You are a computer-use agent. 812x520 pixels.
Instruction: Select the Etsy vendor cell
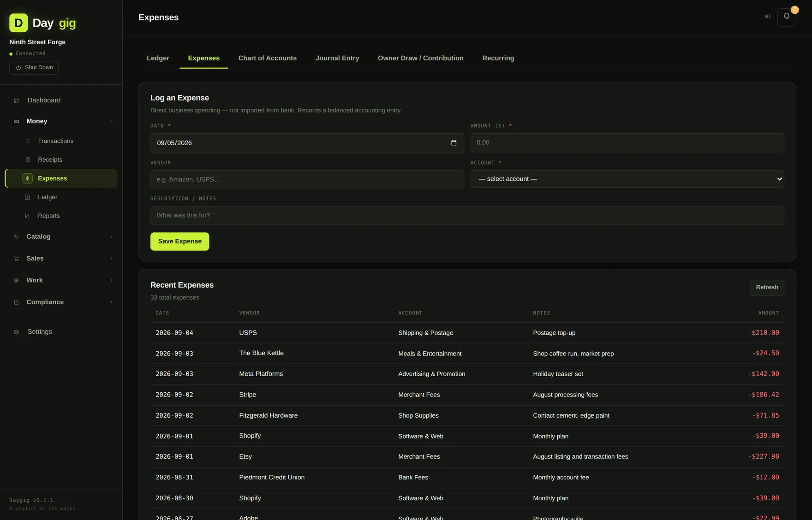pos(245,456)
